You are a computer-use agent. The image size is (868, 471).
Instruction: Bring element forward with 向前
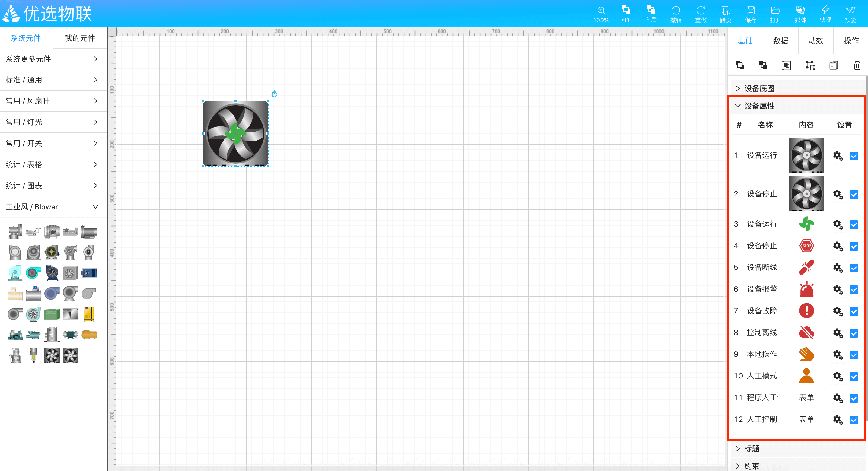coord(626,14)
